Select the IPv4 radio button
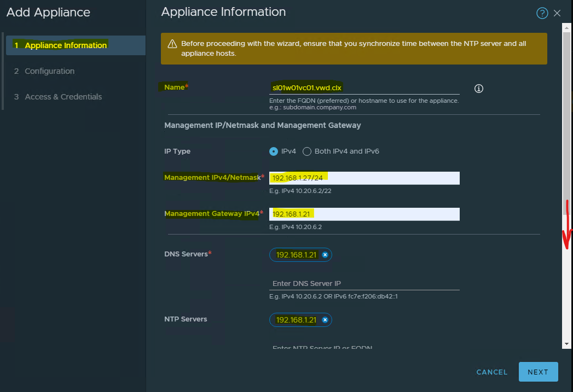This screenshot has height=392, width=573. pyautogui.click(x=274, y=151)
